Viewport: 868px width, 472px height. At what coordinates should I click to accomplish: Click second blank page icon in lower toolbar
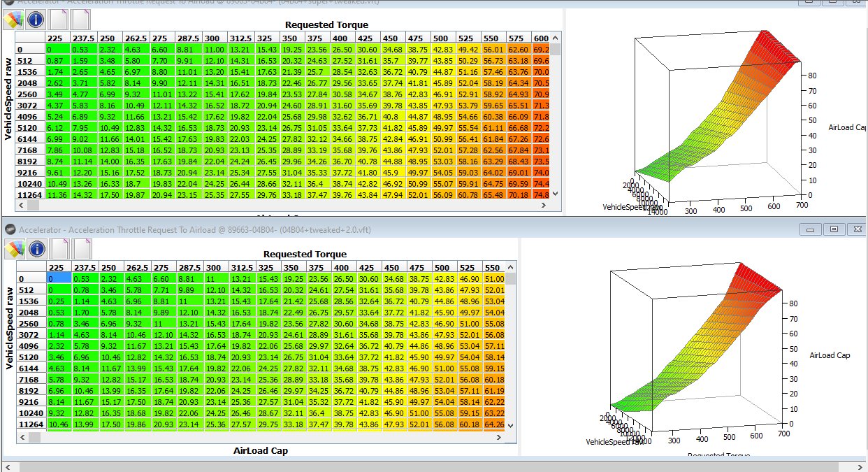click(x=82, y=248)
